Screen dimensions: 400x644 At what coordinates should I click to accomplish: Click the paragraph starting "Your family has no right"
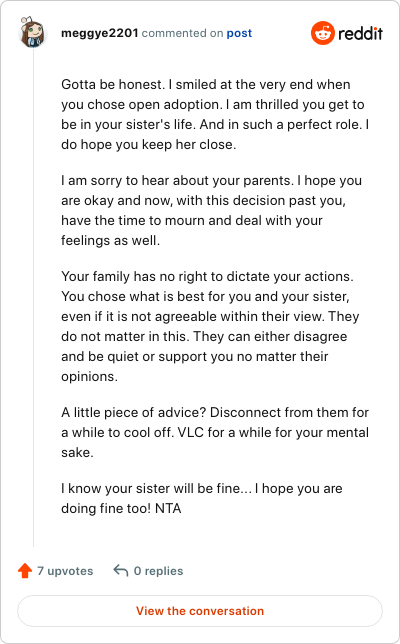(x=210, y=326)
